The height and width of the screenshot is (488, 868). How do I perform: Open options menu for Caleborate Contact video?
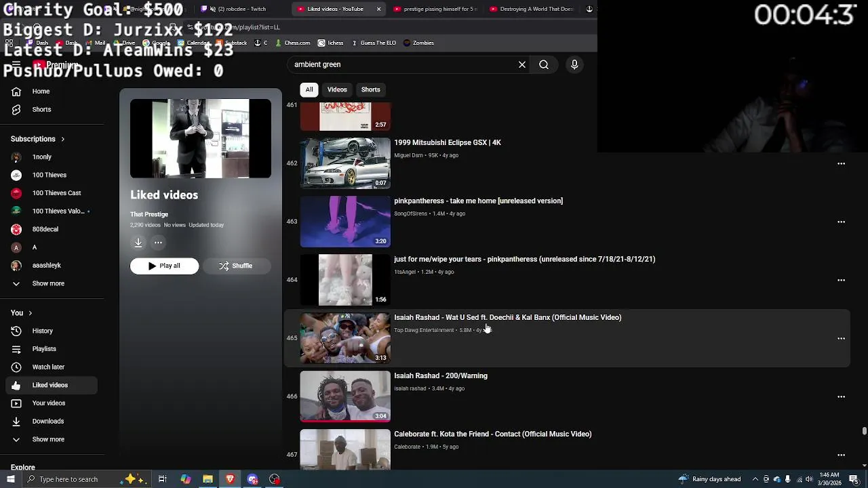coord(841,455)
